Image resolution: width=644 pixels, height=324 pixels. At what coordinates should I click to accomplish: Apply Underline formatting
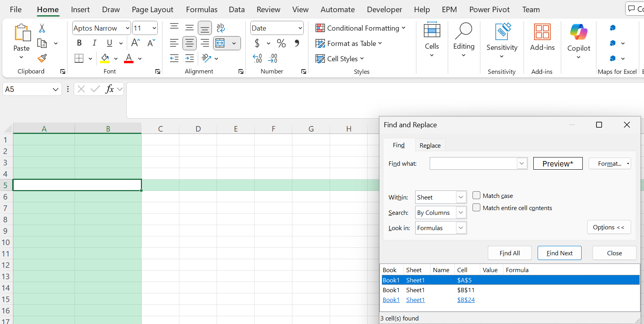(x=109, y=43)
